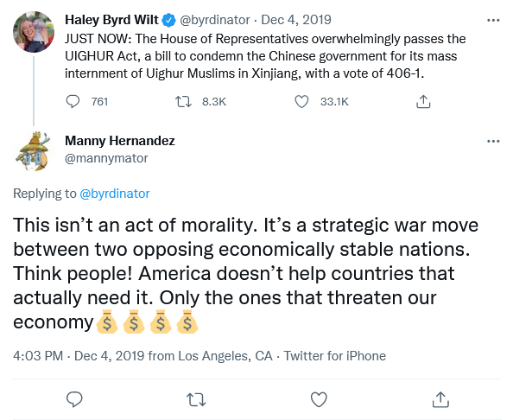The height and width of the screenshot is (420, 513).
Task: Share Haley Byrd Wilt's tweet
Action: click(423, 101)
